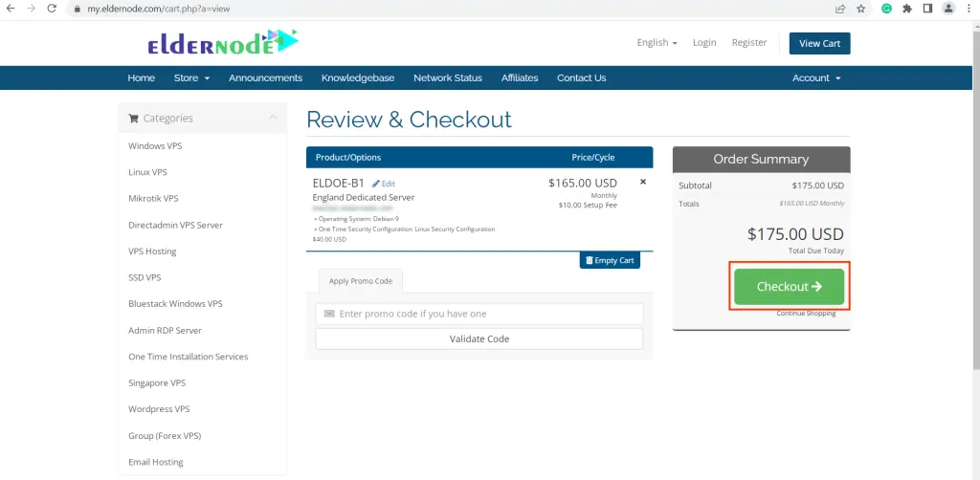Bookmark this page with the star icon
This screenshot has width=980, height=480.
pyautogui.click(x=861, y=9)
